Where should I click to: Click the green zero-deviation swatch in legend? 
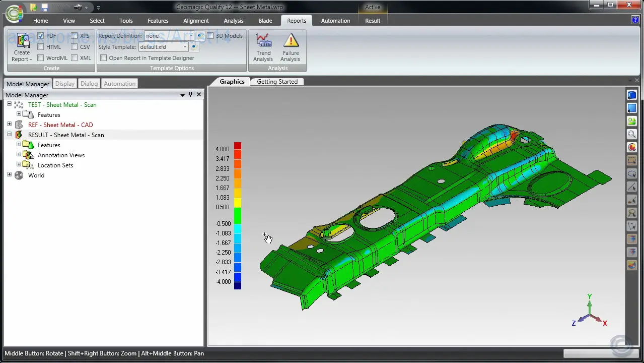[238, 216]
